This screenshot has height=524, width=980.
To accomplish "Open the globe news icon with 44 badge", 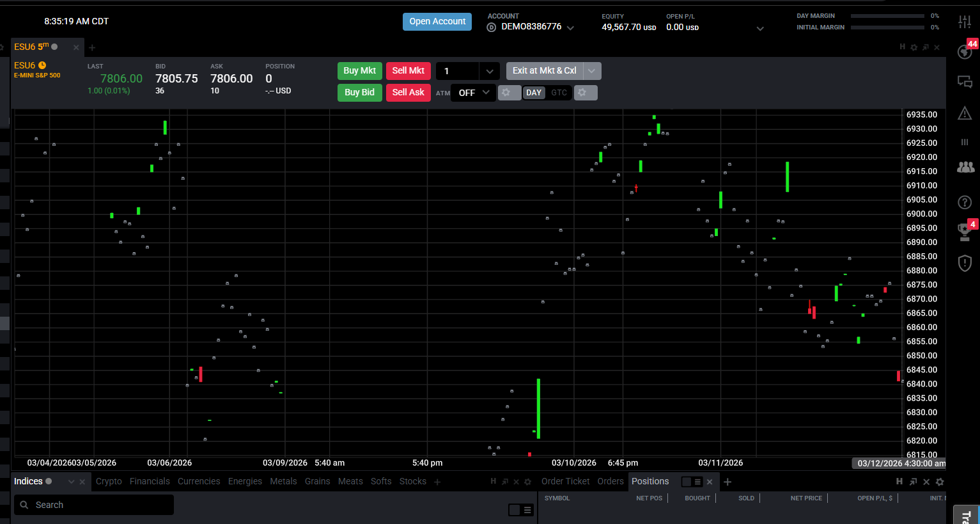I will click(965, 51).
